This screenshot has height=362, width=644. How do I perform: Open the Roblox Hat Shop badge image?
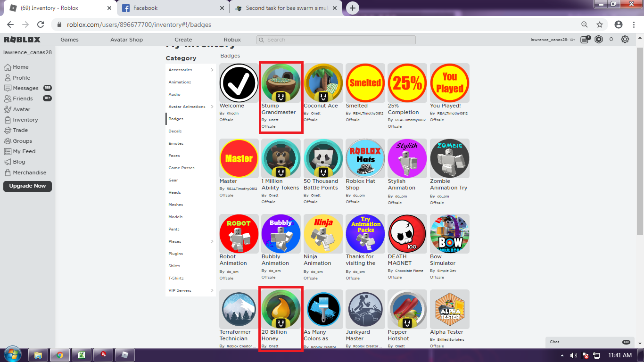(x=365, y=158)
